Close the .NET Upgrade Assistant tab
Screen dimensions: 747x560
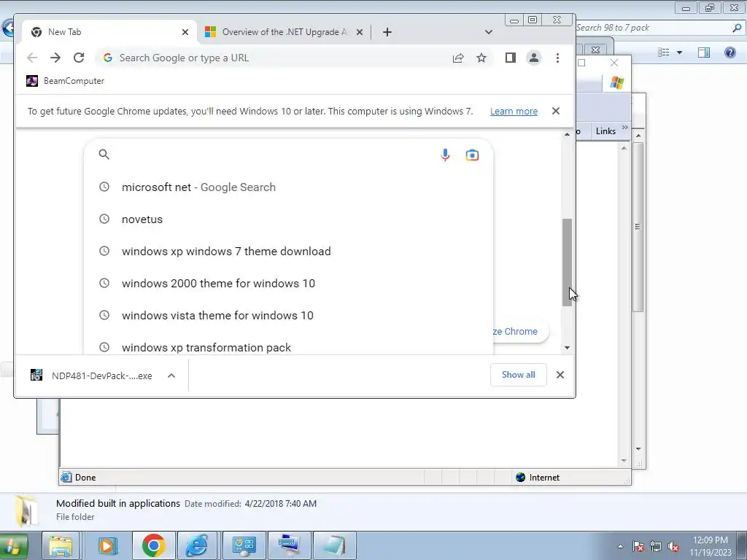[x=360, y=32]
